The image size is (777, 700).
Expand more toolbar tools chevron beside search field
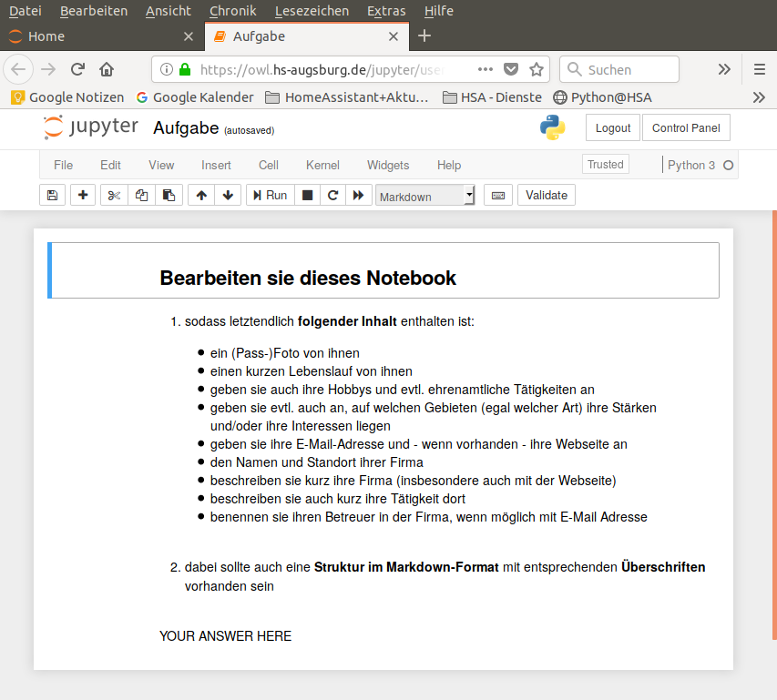click(724, 69)
